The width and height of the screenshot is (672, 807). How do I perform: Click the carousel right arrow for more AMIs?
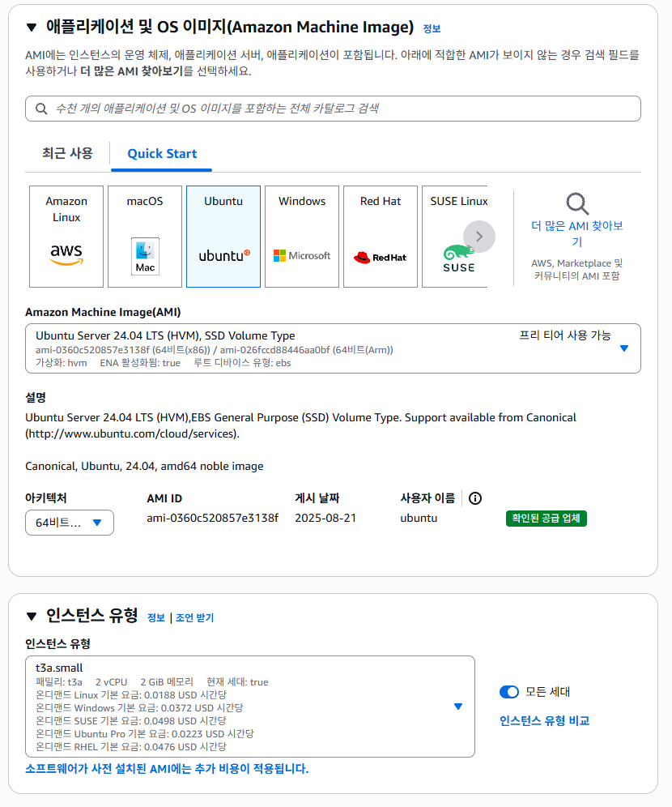[x=479, y=236]
